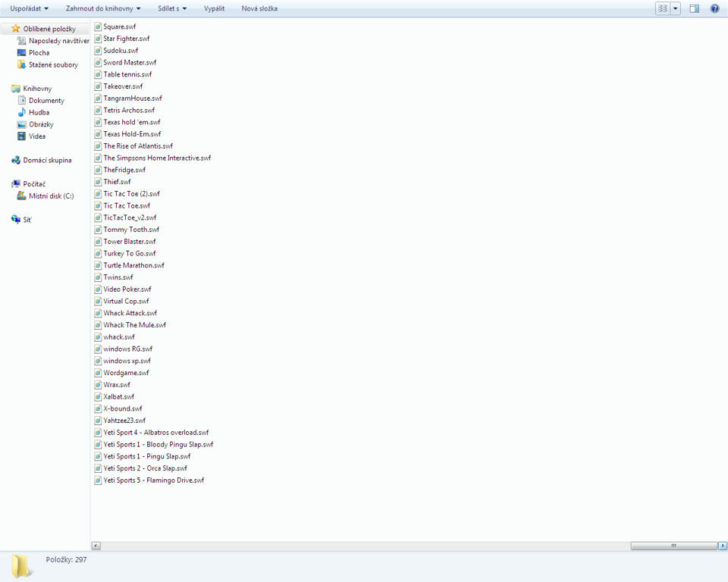Click the horizontal scrollbar thumb
728x582 pixels.
click(674, 546)
